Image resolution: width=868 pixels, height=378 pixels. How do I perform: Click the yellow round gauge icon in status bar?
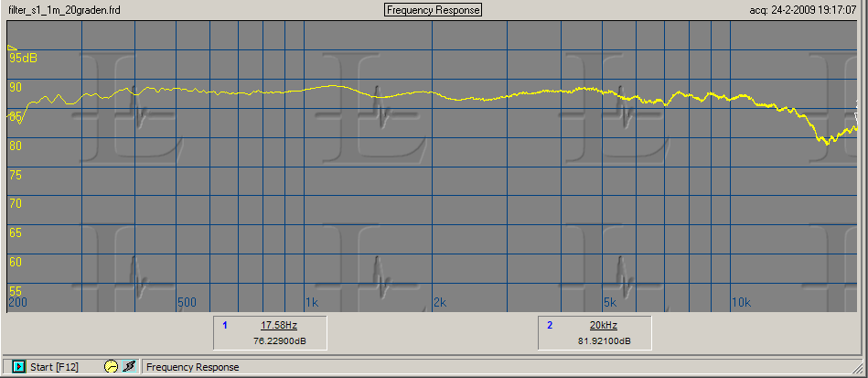[112, 366]
